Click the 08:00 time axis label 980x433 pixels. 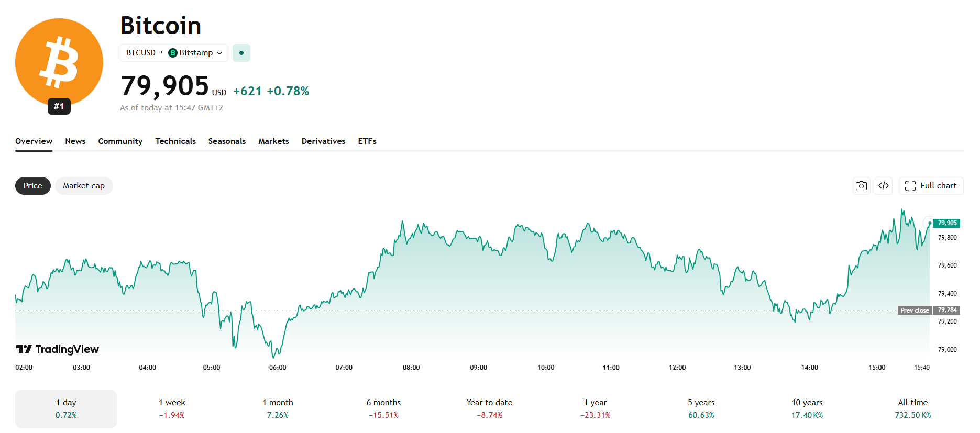click(x=411, y=368)
